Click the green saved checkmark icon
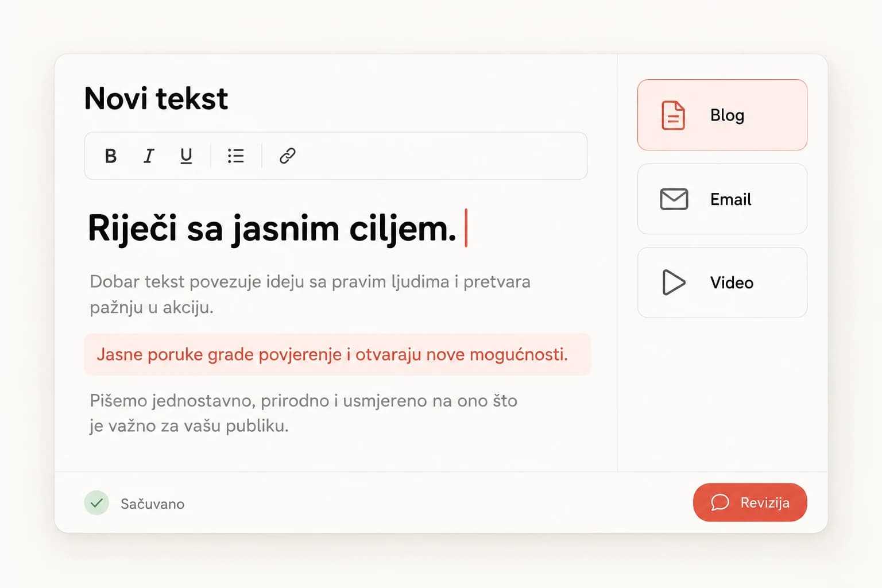 tap(96, 503)
